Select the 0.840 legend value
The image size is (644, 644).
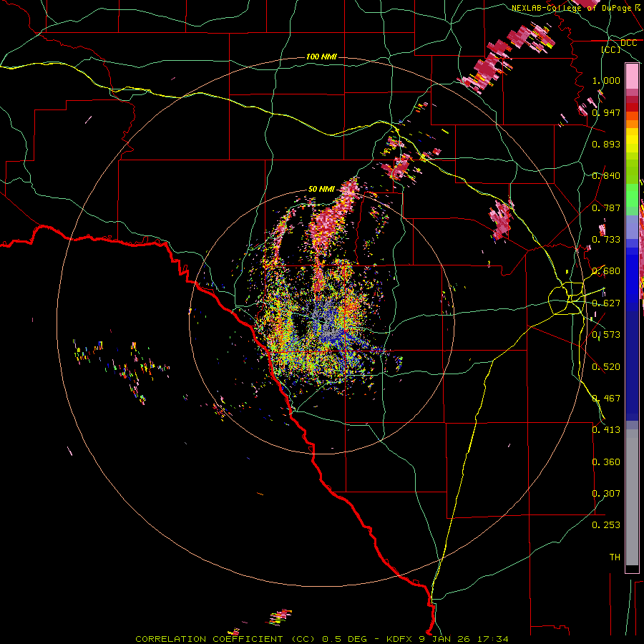coord(606,176)
